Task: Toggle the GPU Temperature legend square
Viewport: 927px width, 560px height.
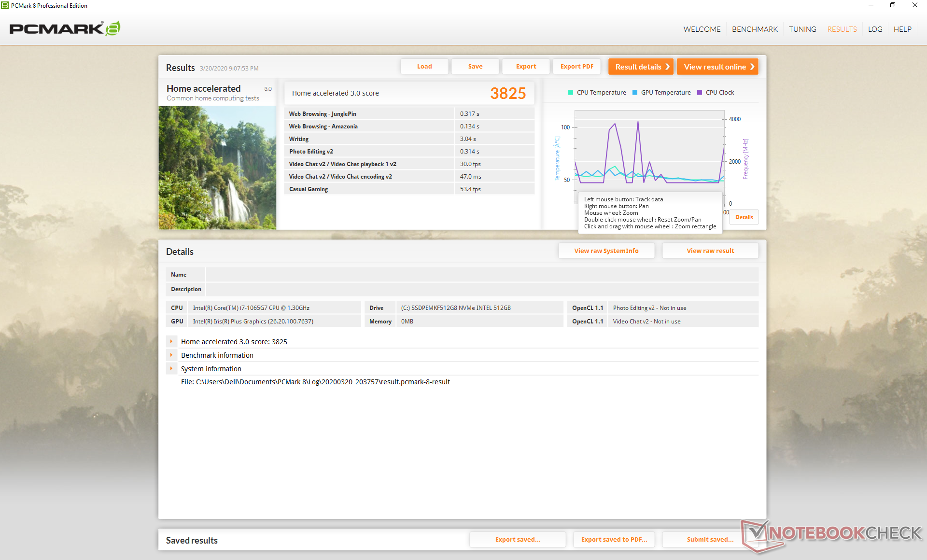Action: (x=635, y=93)
